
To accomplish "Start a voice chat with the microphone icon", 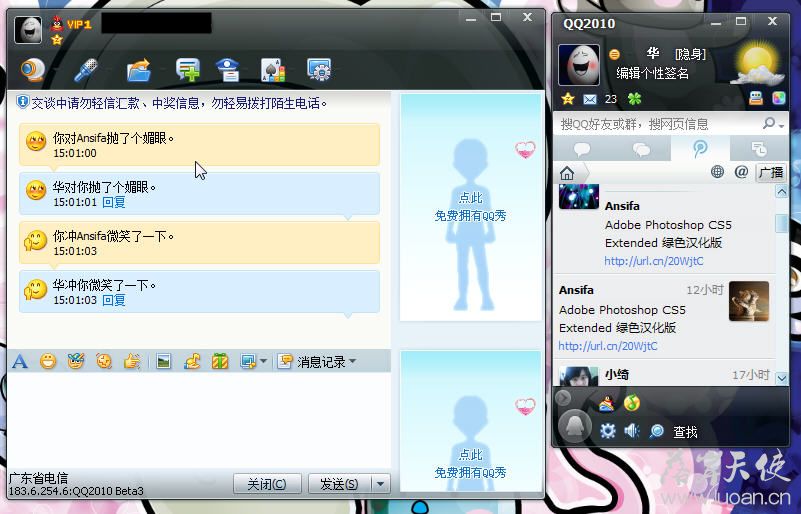I will 85,70.
